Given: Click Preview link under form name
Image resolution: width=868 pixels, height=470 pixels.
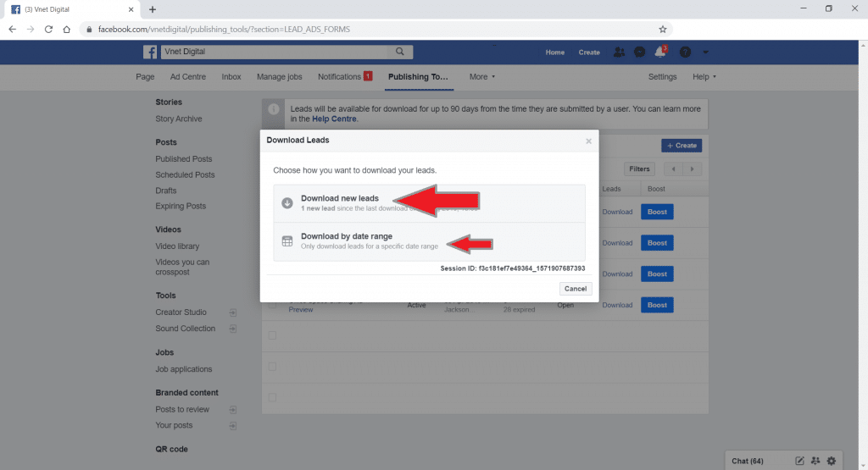Looking at the screenshot, I should coord(301,310).
